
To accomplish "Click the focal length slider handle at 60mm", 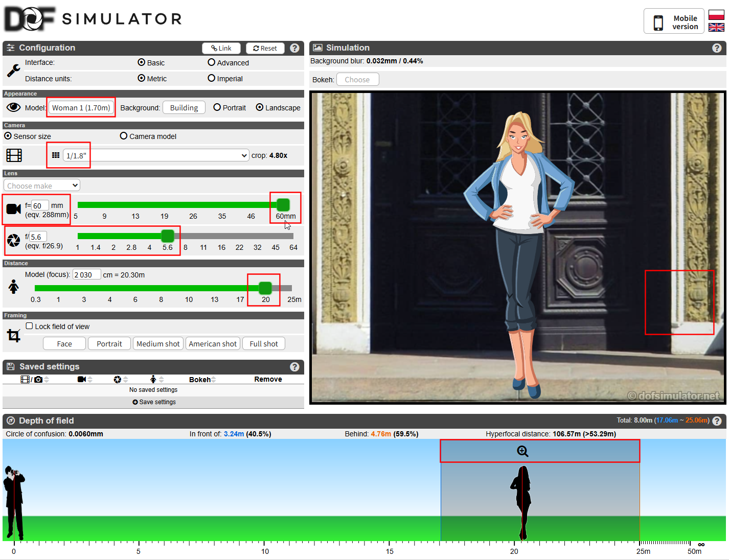I will tap(283, 205).
